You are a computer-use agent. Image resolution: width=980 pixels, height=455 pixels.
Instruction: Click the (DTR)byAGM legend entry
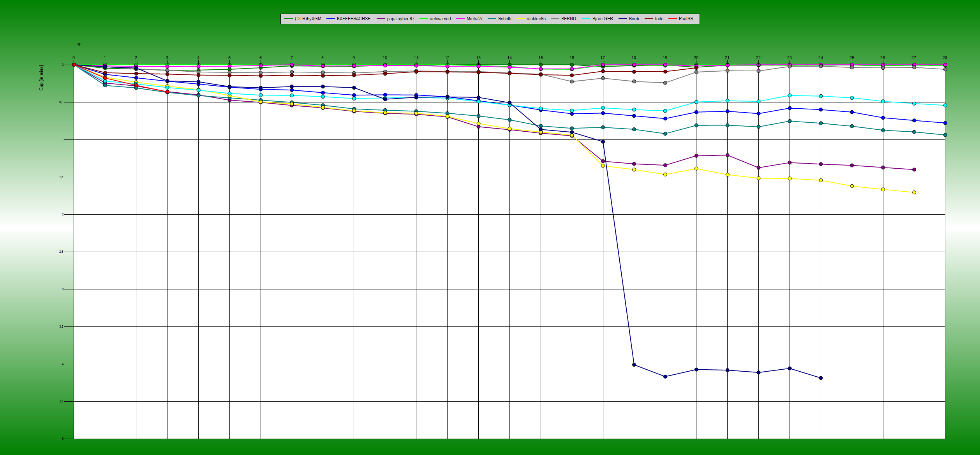pyautogui.click(x=308, y=19)
